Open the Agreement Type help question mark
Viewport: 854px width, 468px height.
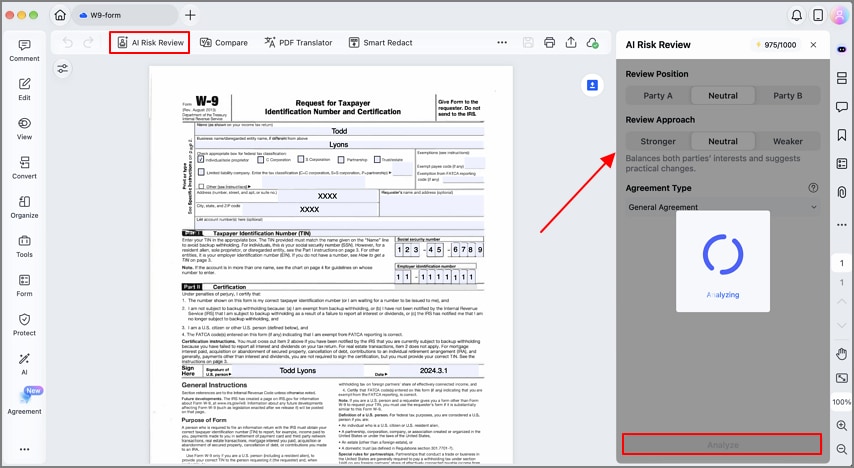pos(813,187)
